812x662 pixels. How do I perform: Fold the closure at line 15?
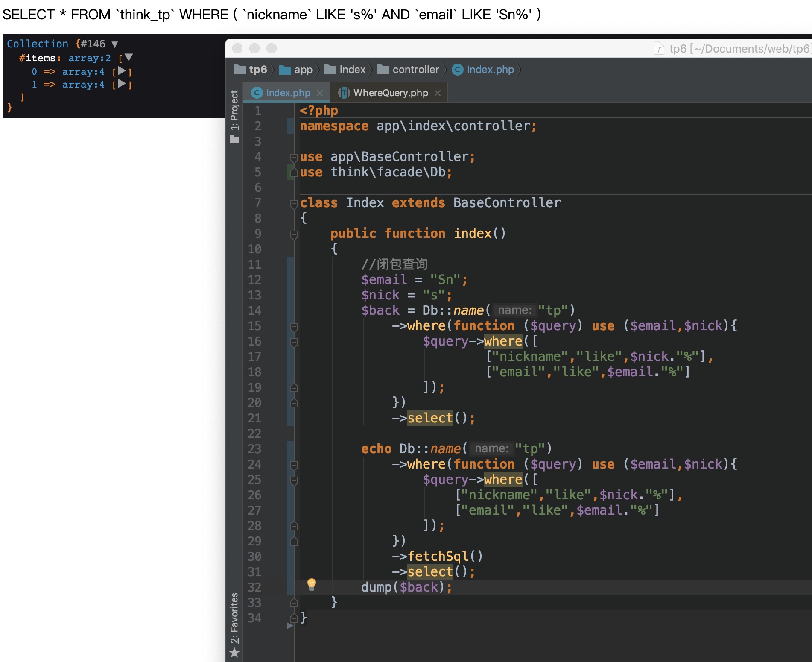pos(294,327)
